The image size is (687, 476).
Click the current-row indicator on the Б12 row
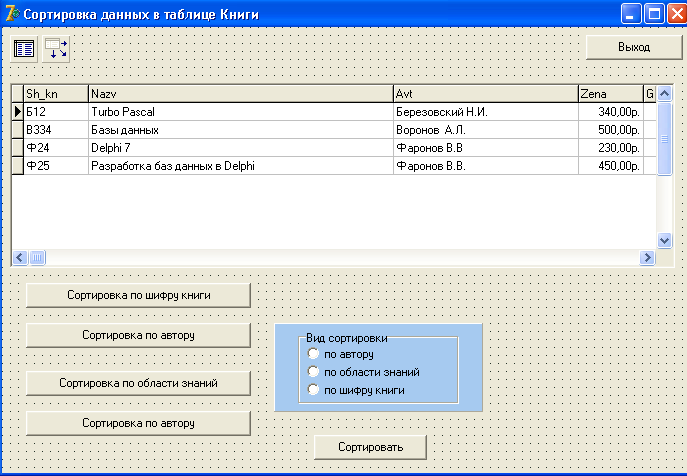(18, 112)
